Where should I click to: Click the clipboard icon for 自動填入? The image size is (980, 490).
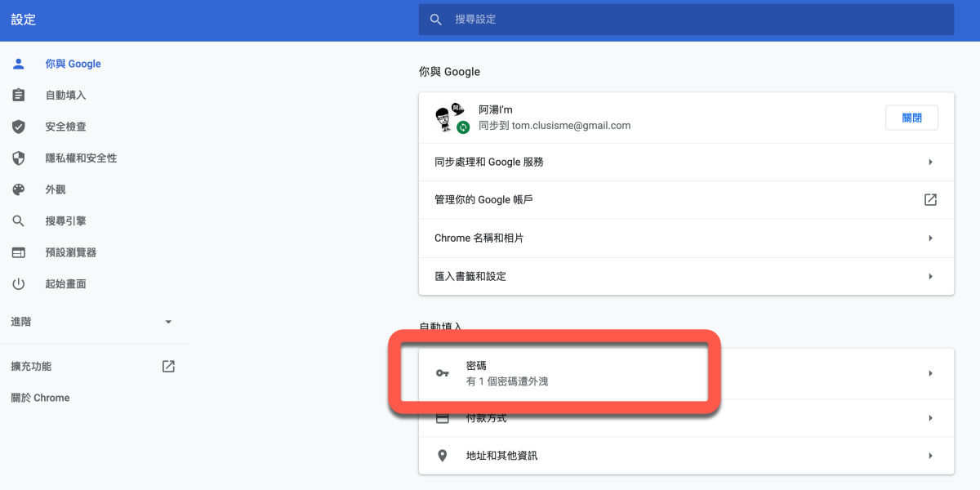(x=19, y=96)
